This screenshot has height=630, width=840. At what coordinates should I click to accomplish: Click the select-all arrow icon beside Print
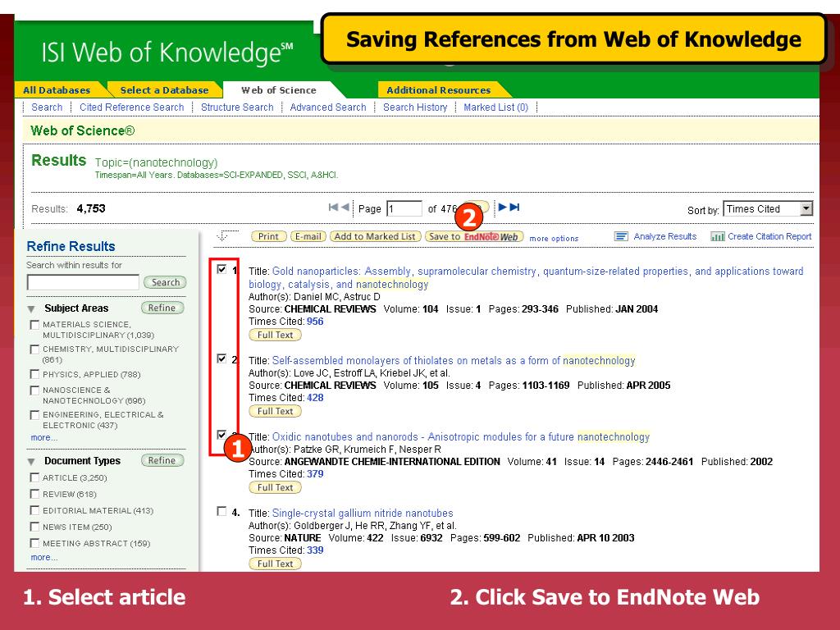223,235
